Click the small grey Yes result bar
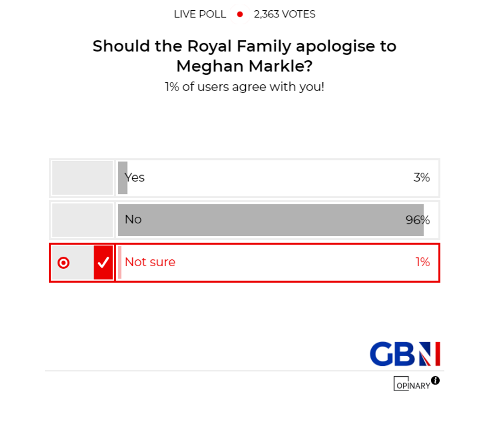504x438 pixels. click(121, 178)
